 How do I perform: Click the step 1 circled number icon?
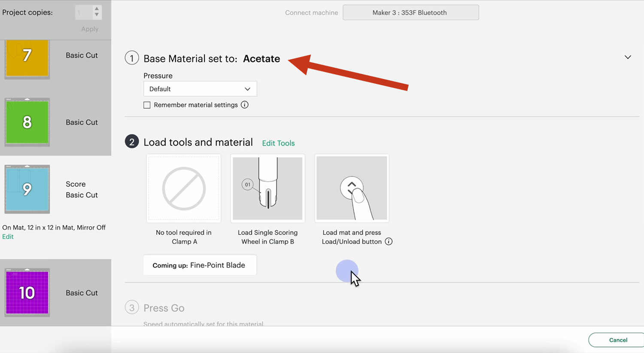point(132,58)
